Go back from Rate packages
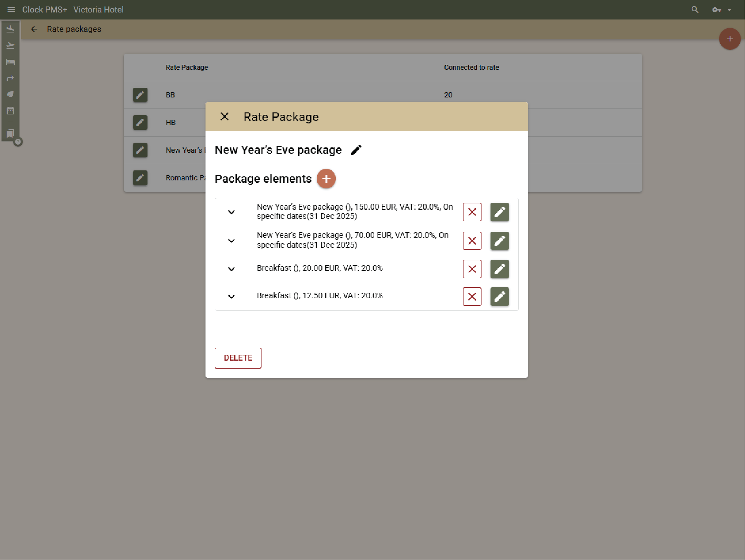 coord(34,29)
